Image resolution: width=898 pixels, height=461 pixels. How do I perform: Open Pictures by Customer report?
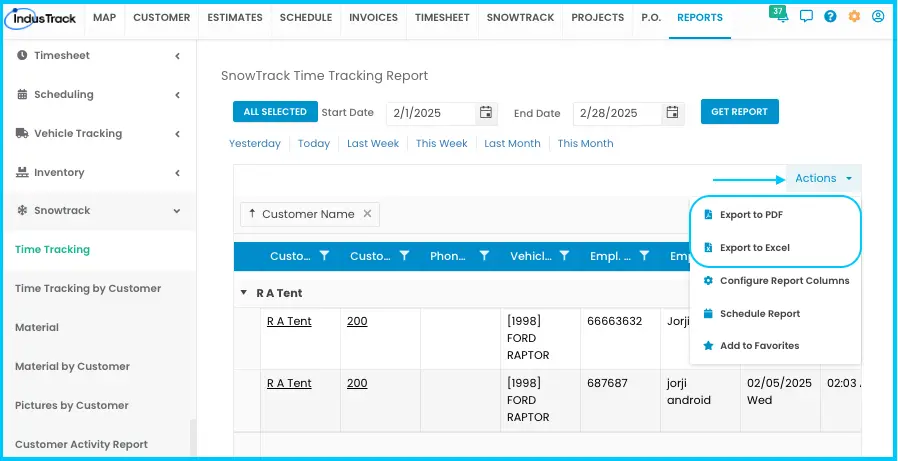72,405
